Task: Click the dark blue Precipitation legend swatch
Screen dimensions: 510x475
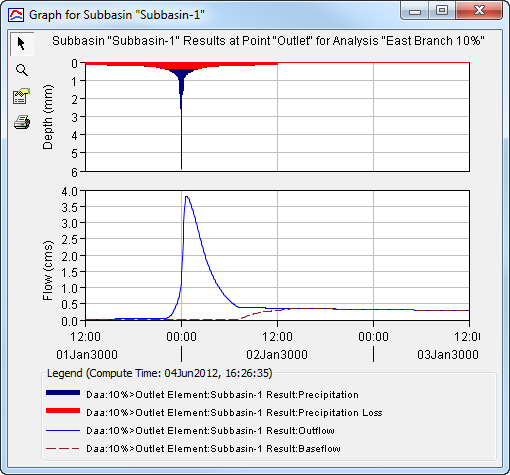Action: tap(63, 393)
